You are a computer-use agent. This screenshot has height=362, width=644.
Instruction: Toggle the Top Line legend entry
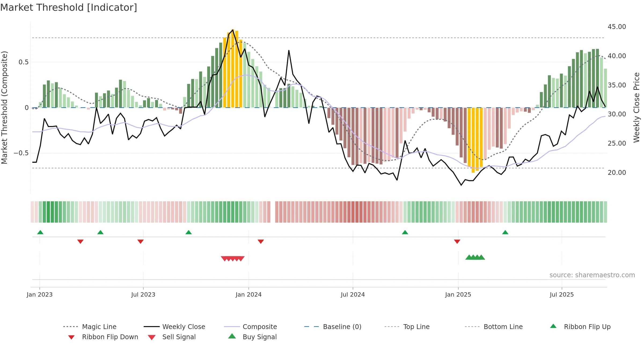(407, 327)
